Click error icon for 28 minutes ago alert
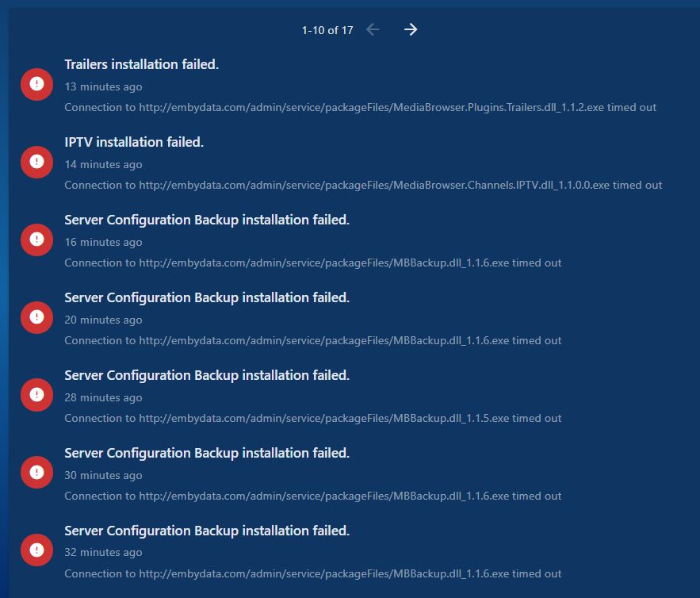 (36, 395)
